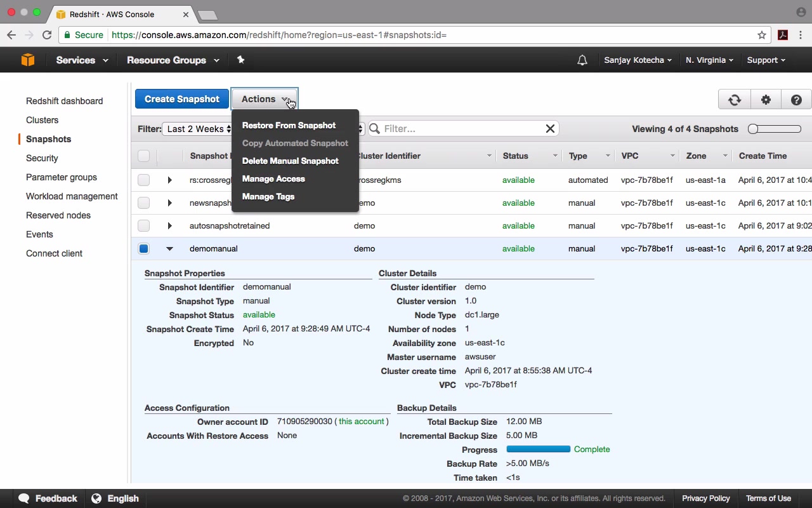This screenshot has height=508, width=812.
Task: Open the Cluster Identifier column filter
Action: click(489, 156)
